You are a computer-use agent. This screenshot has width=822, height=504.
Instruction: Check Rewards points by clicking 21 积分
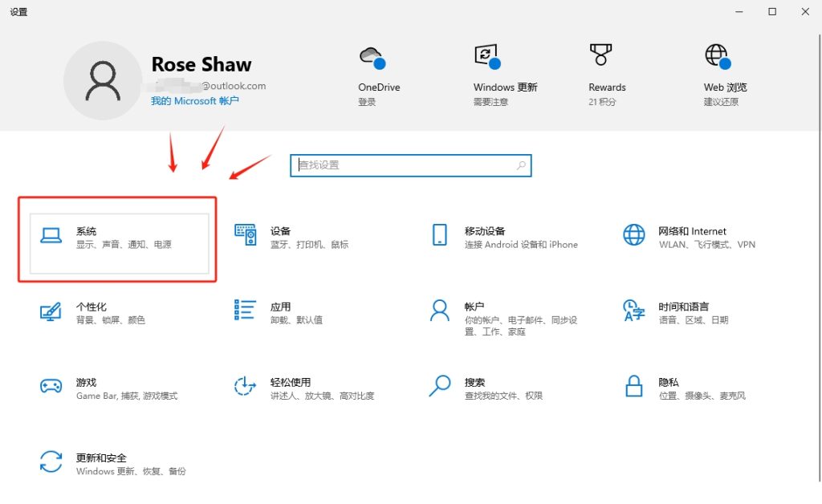(x=600, y=102)
